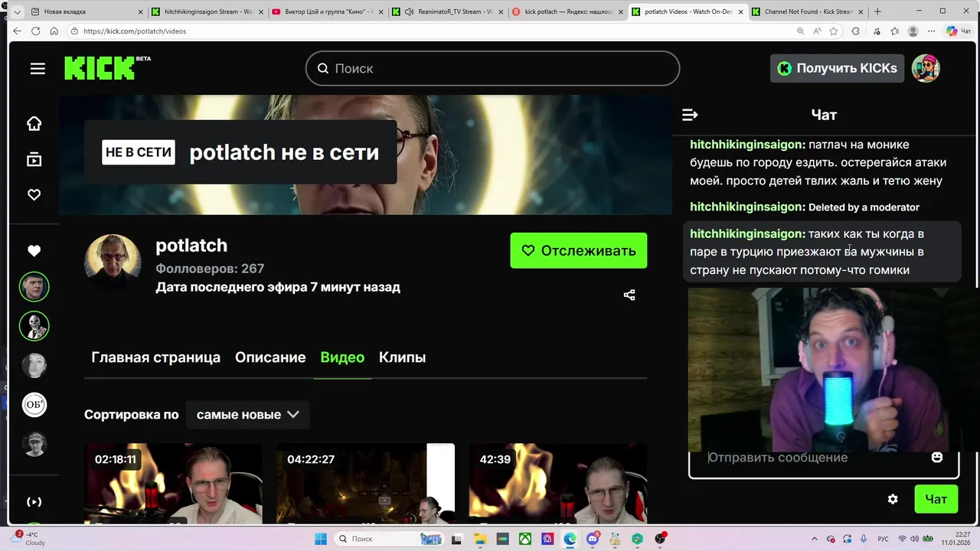Click the green Чат send button

coord(936,499)
